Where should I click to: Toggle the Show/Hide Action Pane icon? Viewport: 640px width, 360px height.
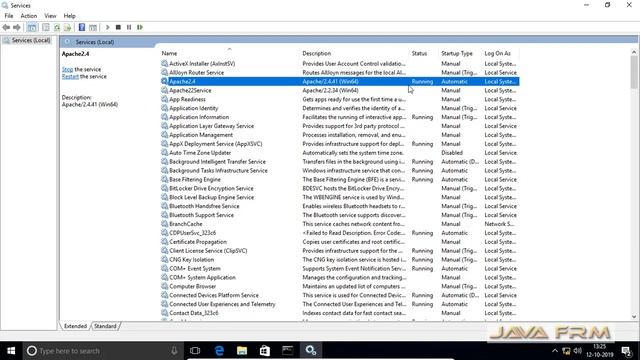coord(93,27)
